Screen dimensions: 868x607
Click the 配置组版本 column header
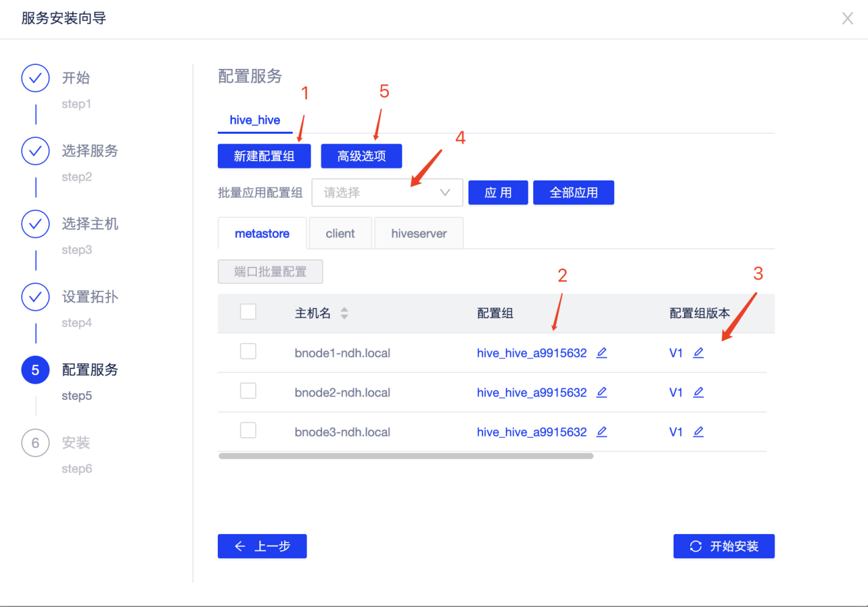(x=700, y=313)
